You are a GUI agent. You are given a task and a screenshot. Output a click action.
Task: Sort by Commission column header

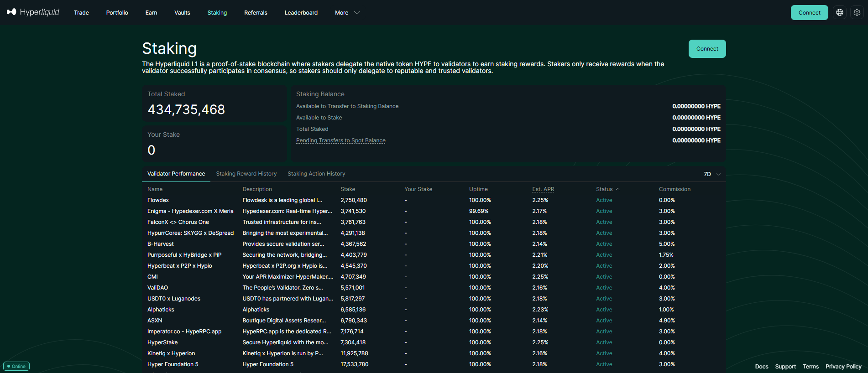pyautogui.click(x=675, y=189)
